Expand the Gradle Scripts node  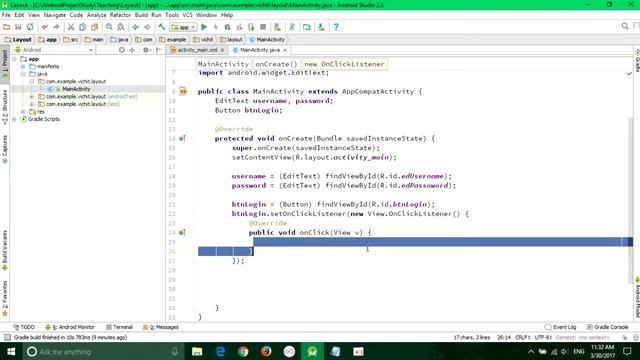coord(14,119)
